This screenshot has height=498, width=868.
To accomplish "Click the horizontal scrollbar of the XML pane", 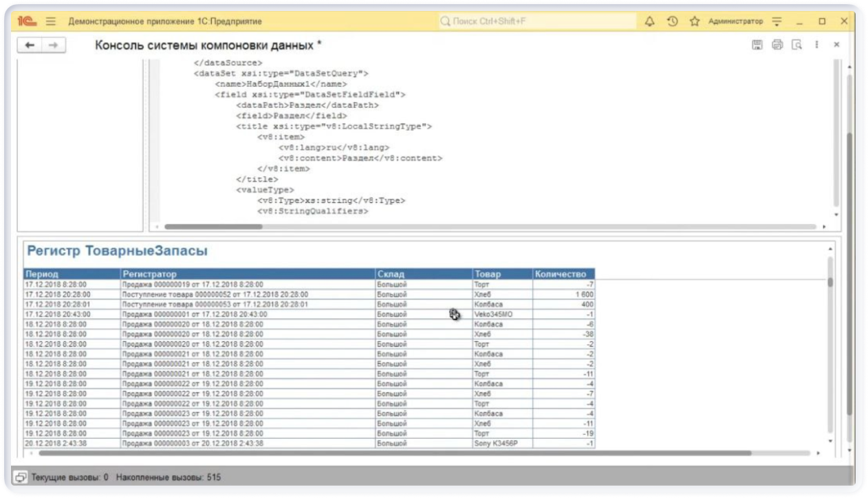I will click(x=213, y=226).
